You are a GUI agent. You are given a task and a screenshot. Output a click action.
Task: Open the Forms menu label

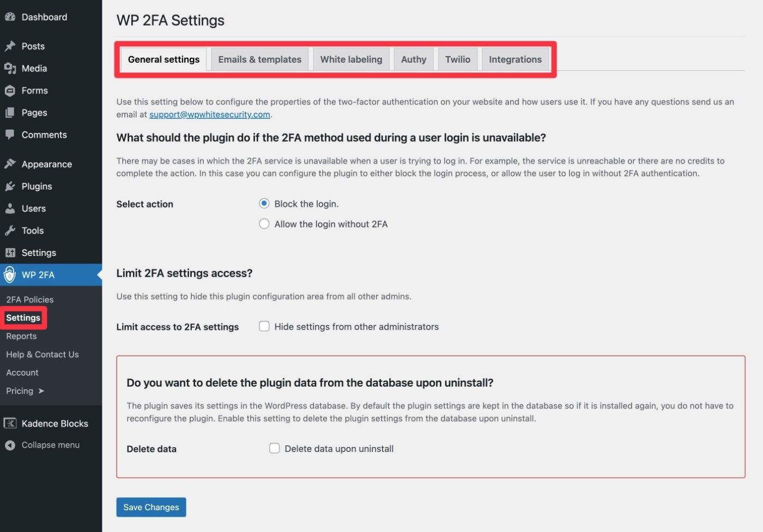tap(35, 90)
